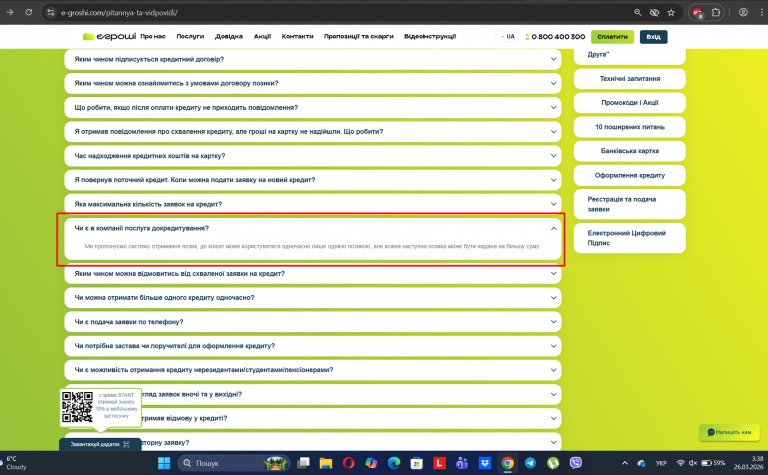Click the crossed-eye tracking protection icon
This screenshot has height=475, width=768.
click(x=654, y=13)
